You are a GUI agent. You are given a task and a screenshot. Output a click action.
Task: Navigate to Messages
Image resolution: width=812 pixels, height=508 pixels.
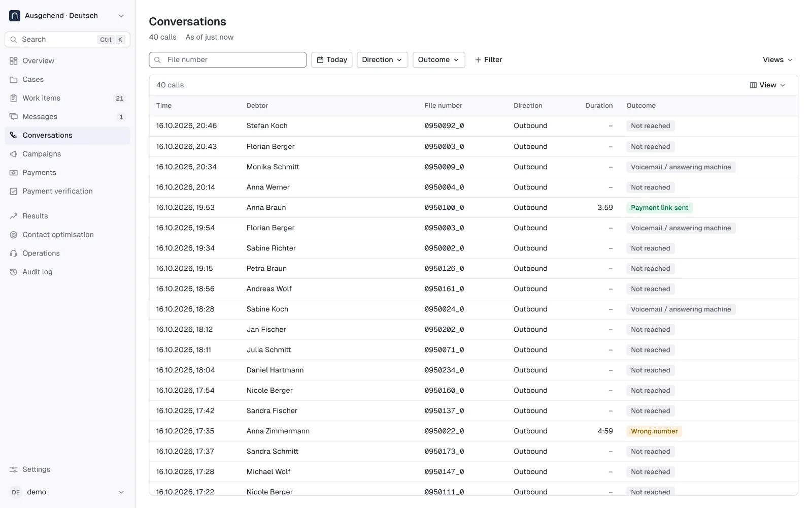pyautogui.click(x=67, y=117)
